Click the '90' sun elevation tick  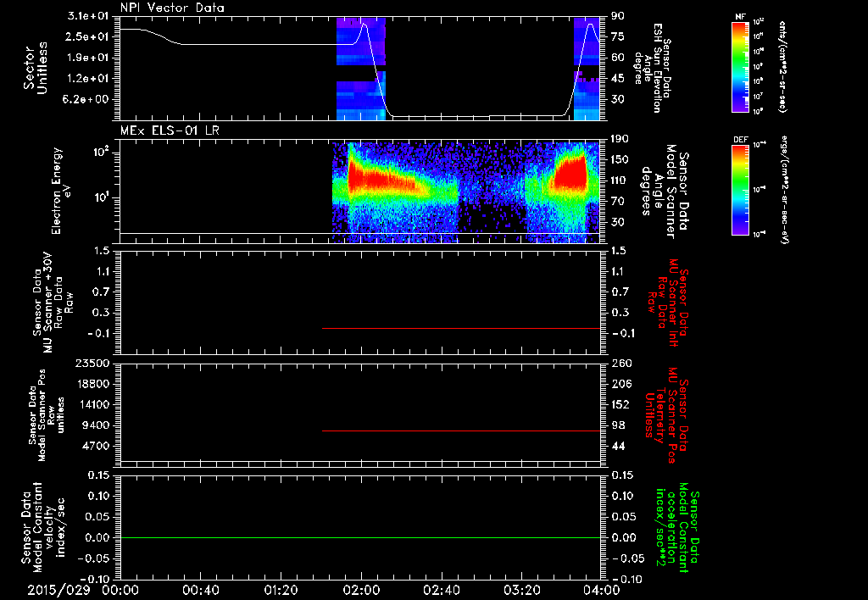[x=617, y=15]
